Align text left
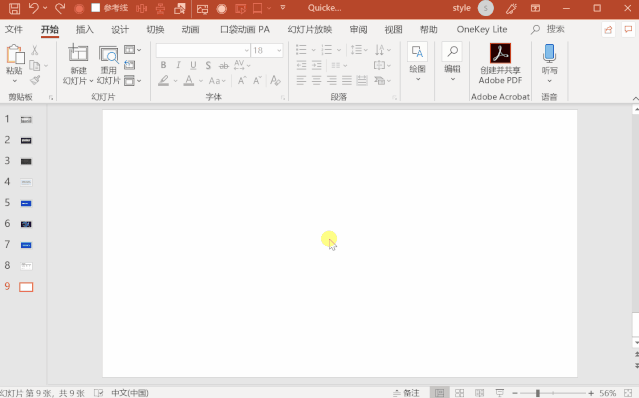This screenshot has width=639, height=398. 301,80
